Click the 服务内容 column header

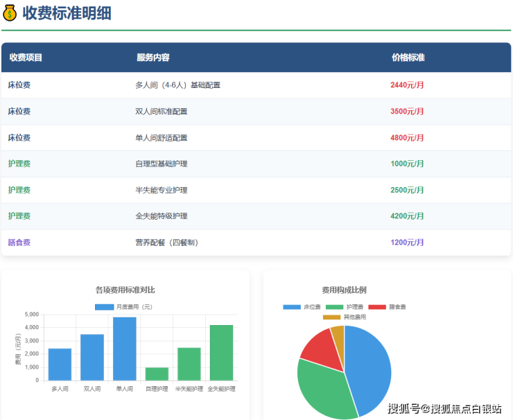point(153,58)
